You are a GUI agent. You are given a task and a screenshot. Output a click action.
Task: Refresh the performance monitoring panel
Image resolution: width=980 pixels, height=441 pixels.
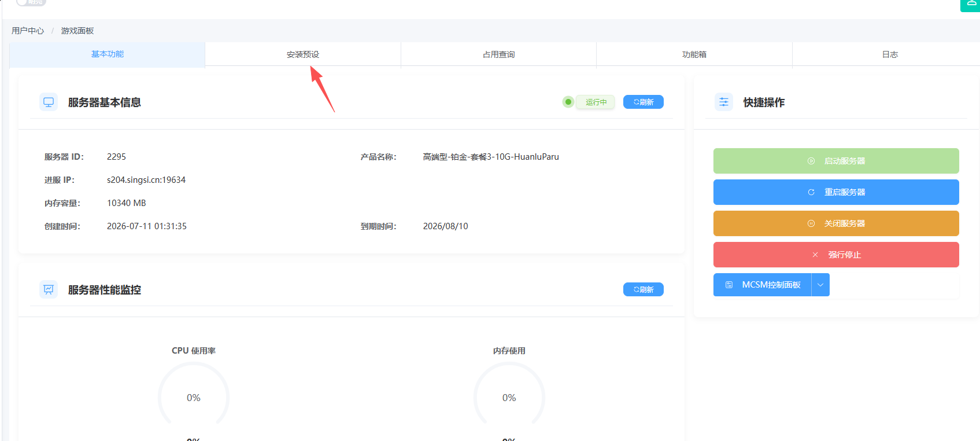(644, 289)
